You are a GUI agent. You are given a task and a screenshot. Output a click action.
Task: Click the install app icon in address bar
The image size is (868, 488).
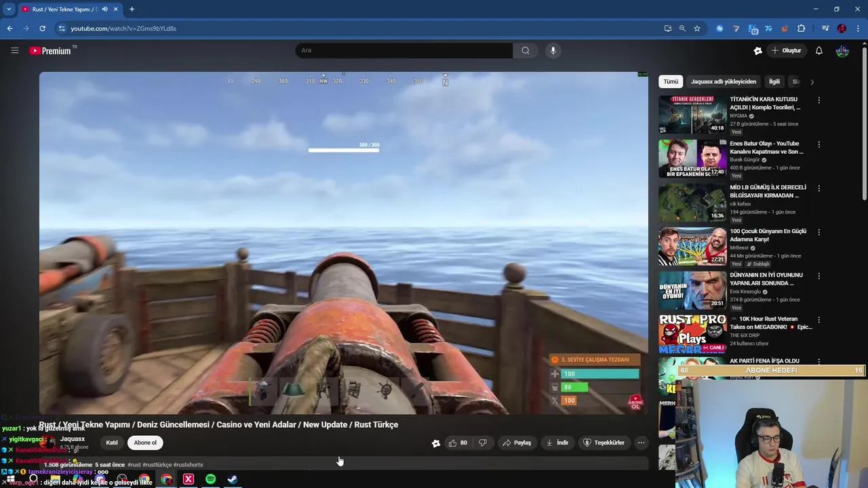coord(668,28)
